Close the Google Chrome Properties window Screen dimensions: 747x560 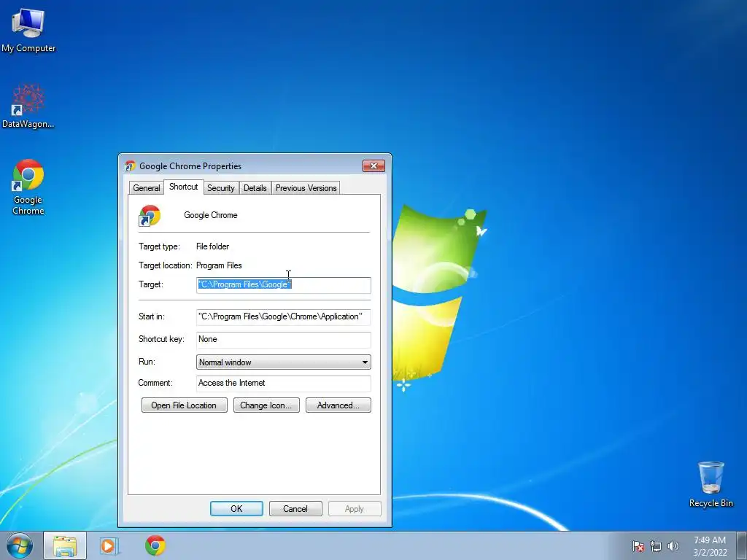tap(374, 166)
